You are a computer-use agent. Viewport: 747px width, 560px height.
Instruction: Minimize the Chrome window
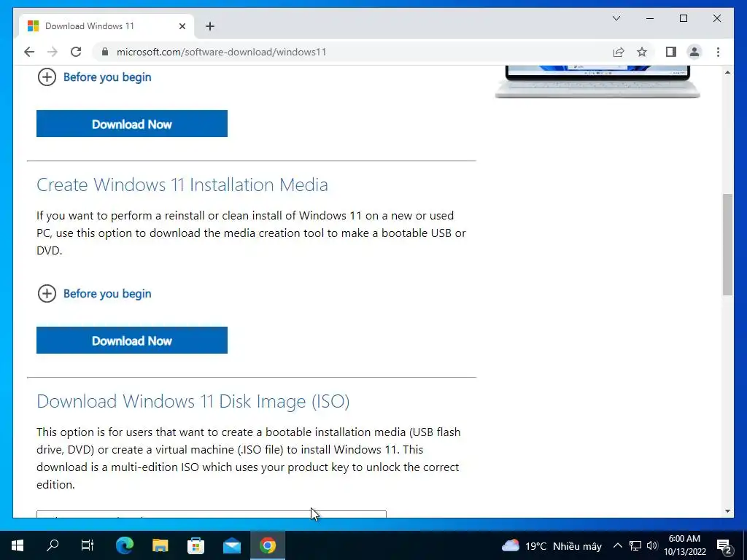pos(650,18)
